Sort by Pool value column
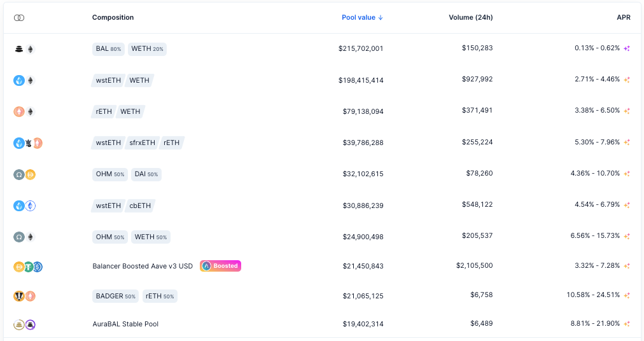The width and height of the screenshot is (644, 341). tap(362, 18)
